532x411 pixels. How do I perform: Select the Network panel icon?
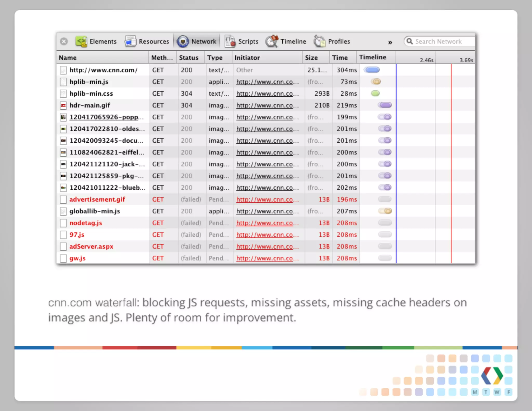(x=183, y=42)
